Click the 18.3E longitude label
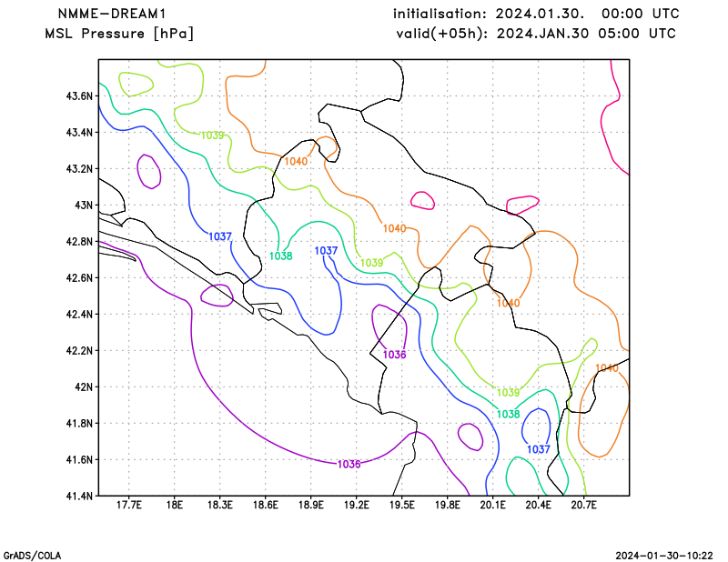This screenshot has width=728, height=562. [220, 505]
